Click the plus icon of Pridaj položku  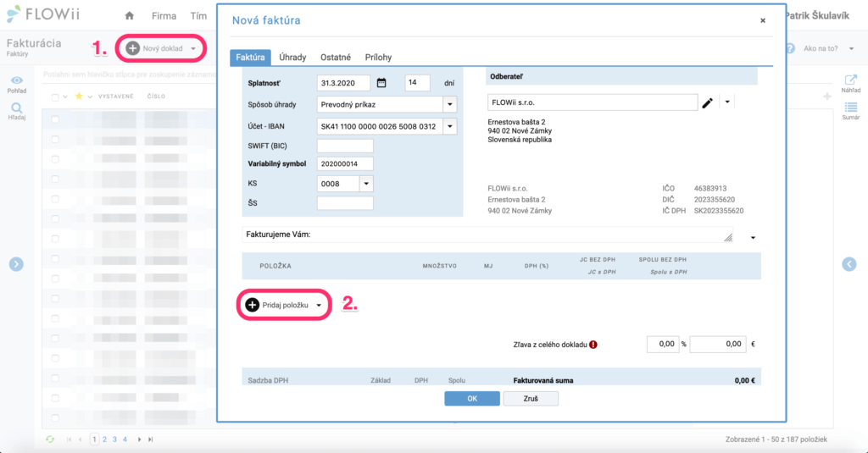click(252, 305)
